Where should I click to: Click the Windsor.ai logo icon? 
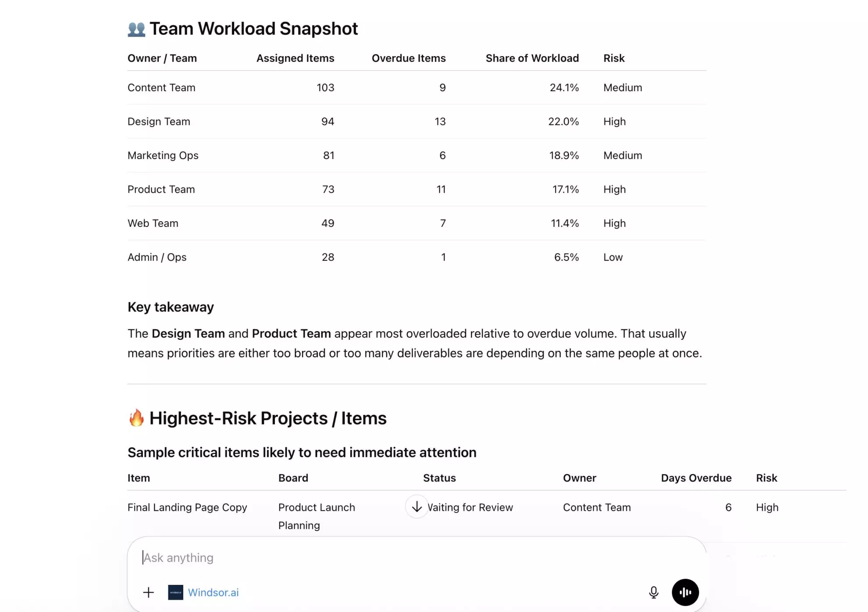[176, 592]
